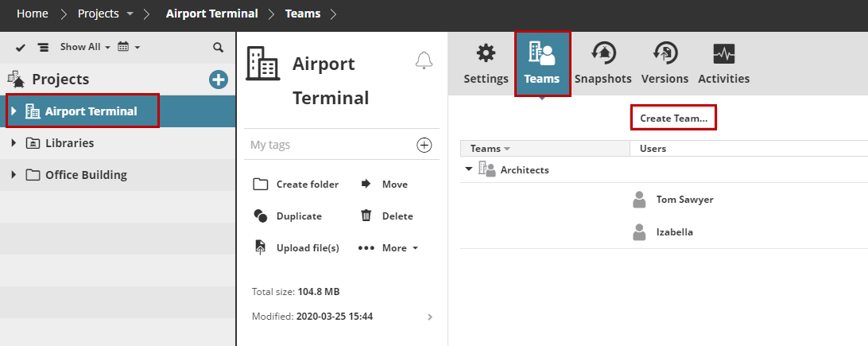Open the Settings tab gear icon

point(486,54)
